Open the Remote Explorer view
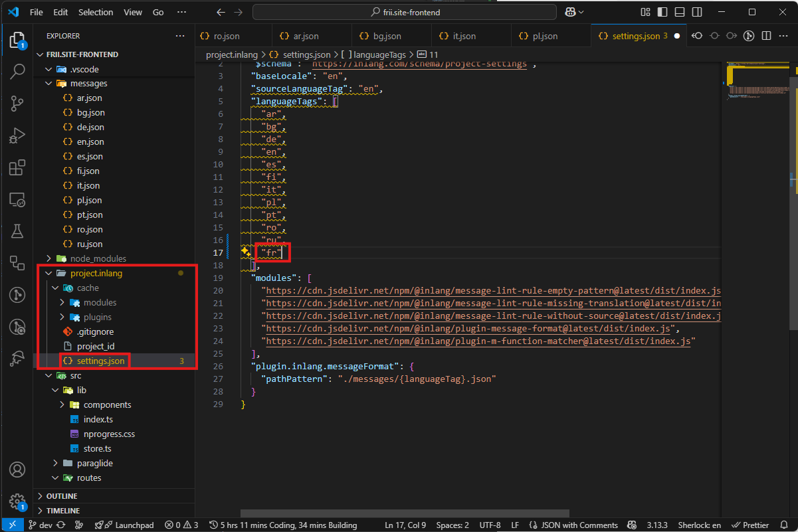This screenshot has width=798, height=532. [17, 199]
